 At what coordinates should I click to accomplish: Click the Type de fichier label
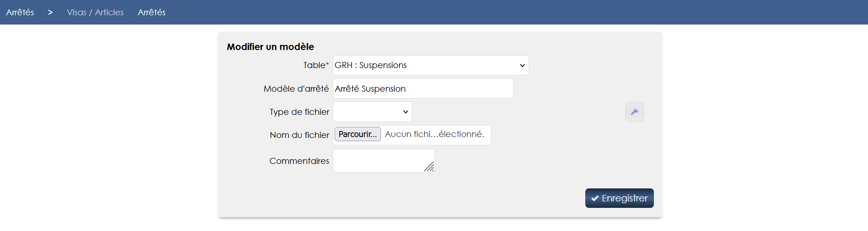click(x=299, y=112)
